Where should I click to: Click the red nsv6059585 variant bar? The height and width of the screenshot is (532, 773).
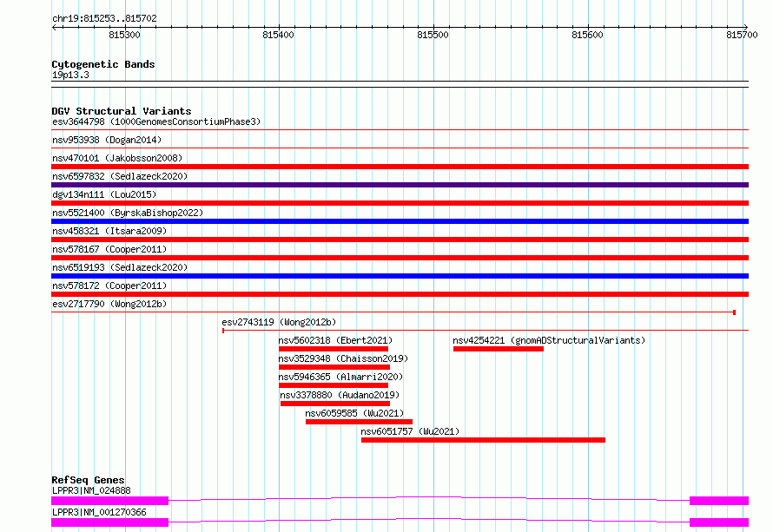(359, 422)
